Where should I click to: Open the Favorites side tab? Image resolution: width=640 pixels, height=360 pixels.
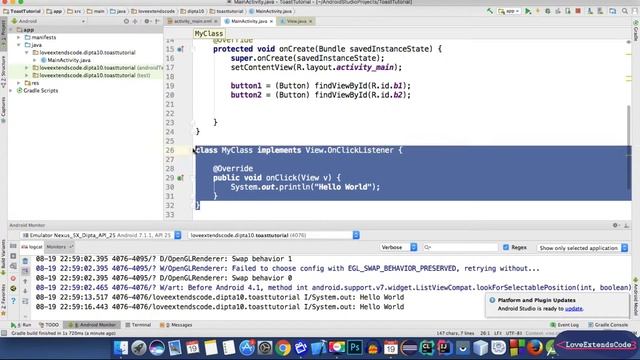(3, 300)
